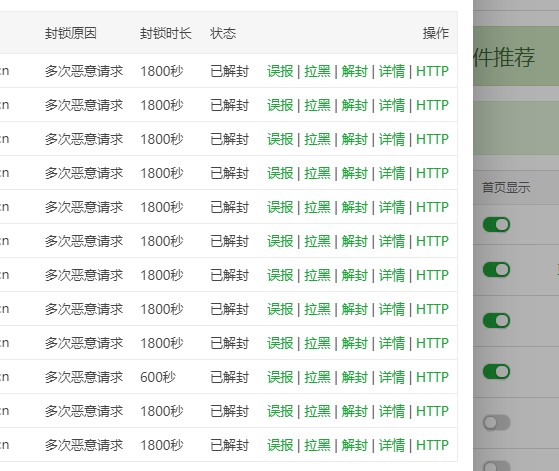
Task: Open HTTP in the row just below 600秒
Action: point(432,411)
